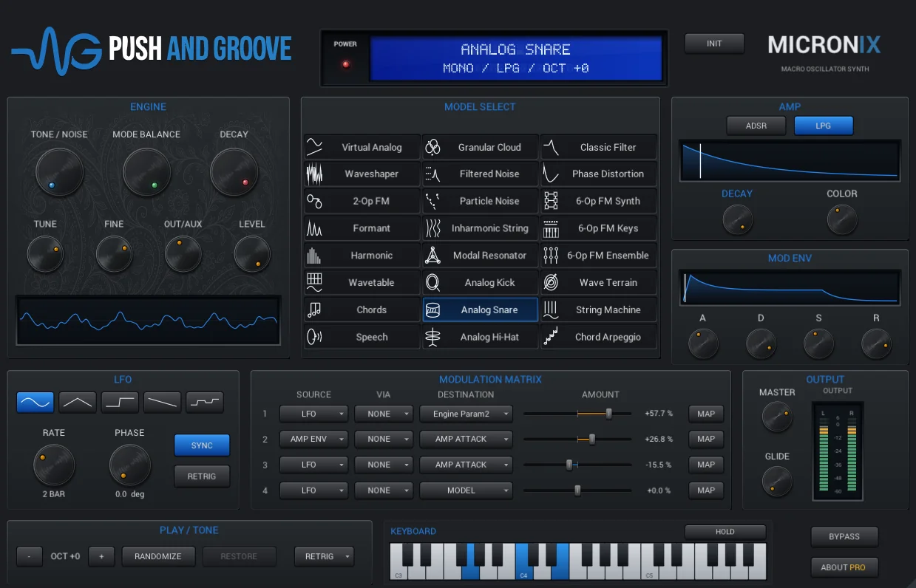
Task: Click the row 4 amount slider
Action: pos(577,490)
